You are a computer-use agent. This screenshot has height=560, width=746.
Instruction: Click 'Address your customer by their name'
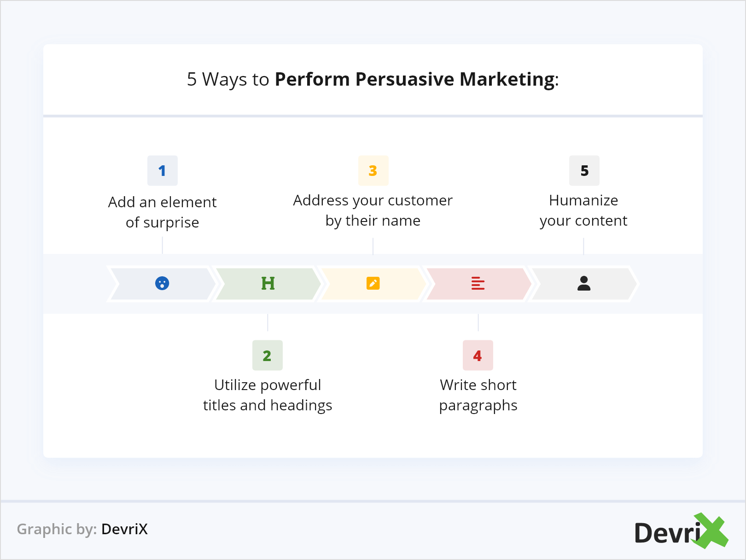(373, 210)
